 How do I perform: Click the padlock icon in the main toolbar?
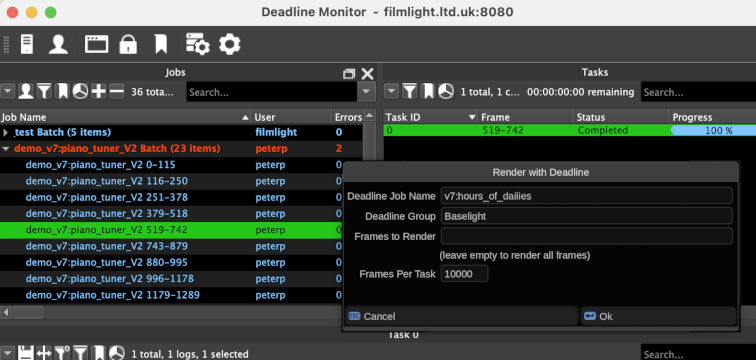pyautogui.click(x=128, y=44)
